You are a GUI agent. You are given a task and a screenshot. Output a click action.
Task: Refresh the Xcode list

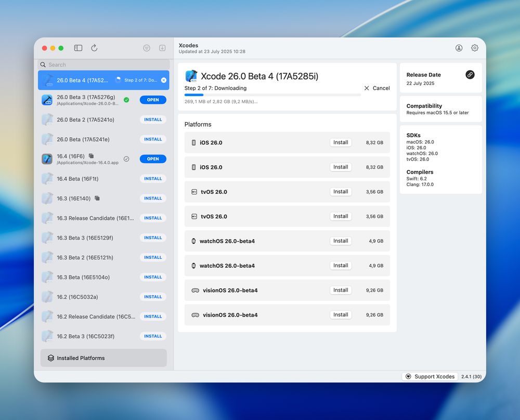(x=94, y=48)
